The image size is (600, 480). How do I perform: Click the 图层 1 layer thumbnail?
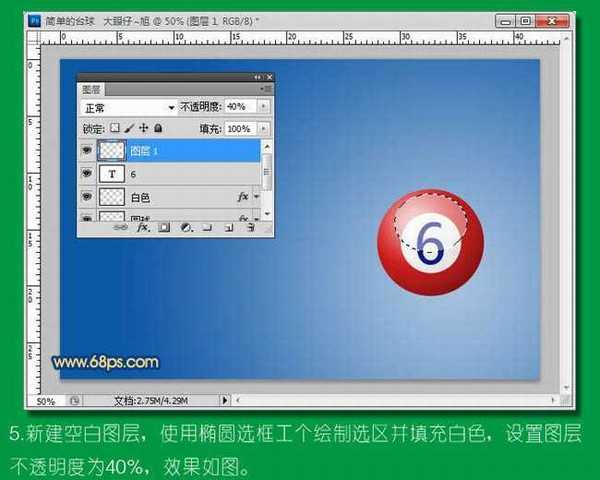113,150
